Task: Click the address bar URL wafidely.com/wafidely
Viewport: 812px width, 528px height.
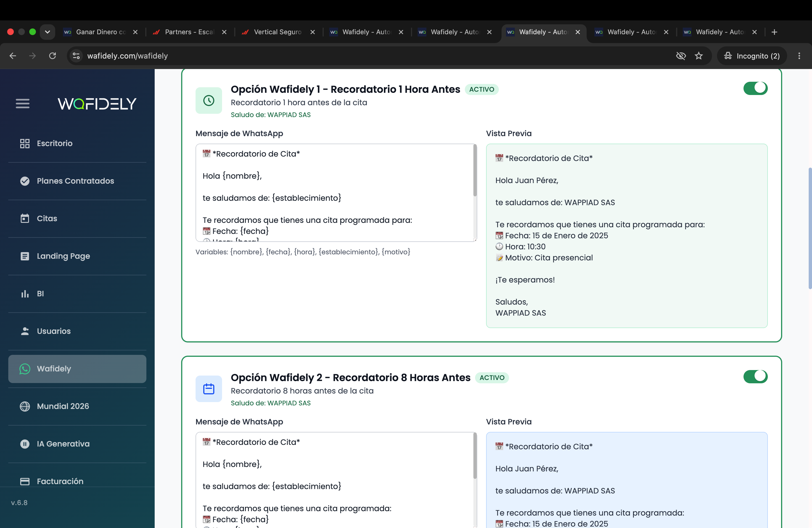Action: [127, 56]
